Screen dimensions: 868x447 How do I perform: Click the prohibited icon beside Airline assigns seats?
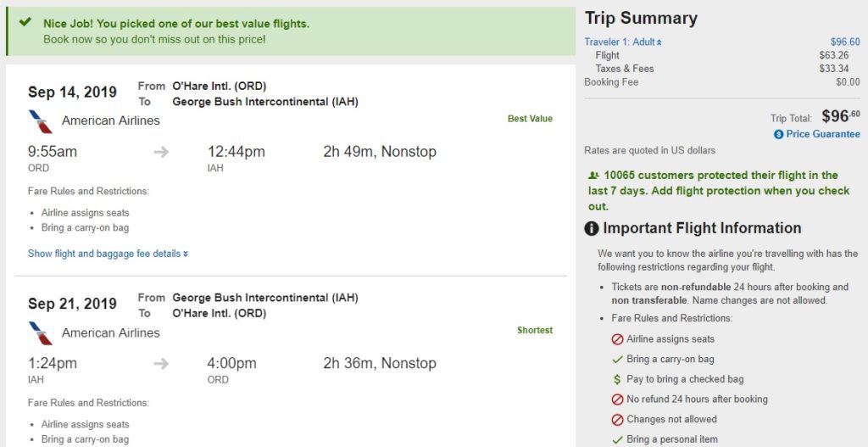pyautogui.click(x=617, y=339)
